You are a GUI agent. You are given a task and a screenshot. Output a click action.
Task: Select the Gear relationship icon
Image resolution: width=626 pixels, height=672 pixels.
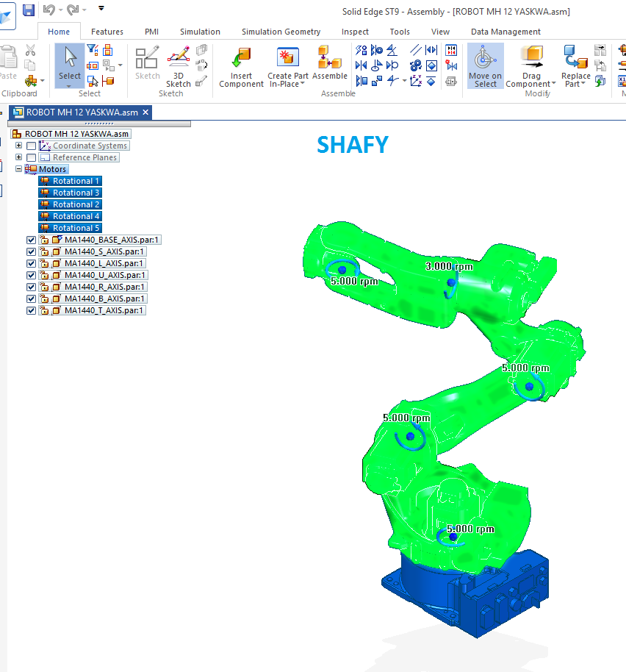tap(415, 65)
